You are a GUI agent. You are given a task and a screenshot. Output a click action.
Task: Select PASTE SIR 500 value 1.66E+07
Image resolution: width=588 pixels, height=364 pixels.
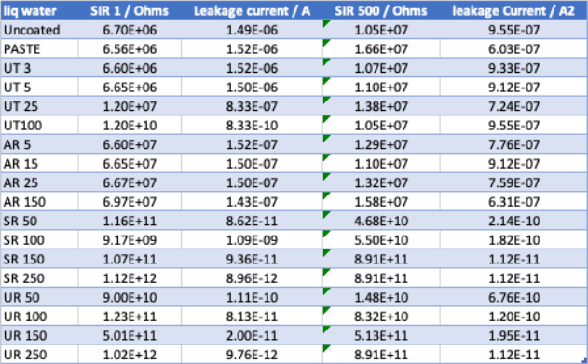pyautogui.click(x=381, y=49)
